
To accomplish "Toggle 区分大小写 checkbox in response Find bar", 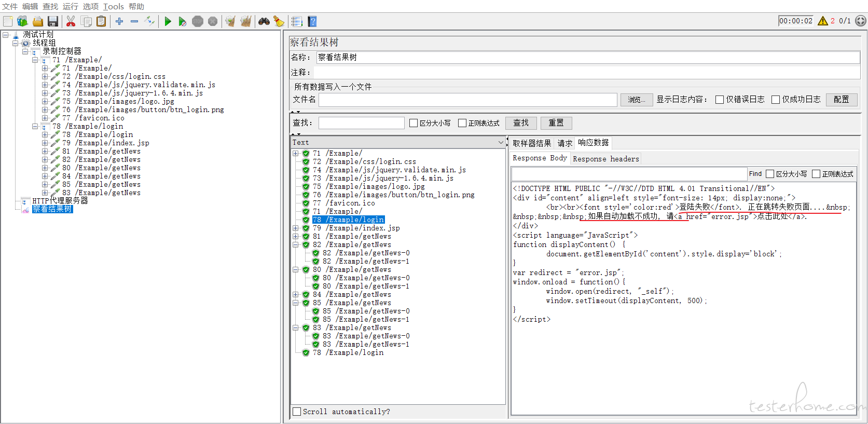I will click(x=770, y=174).
